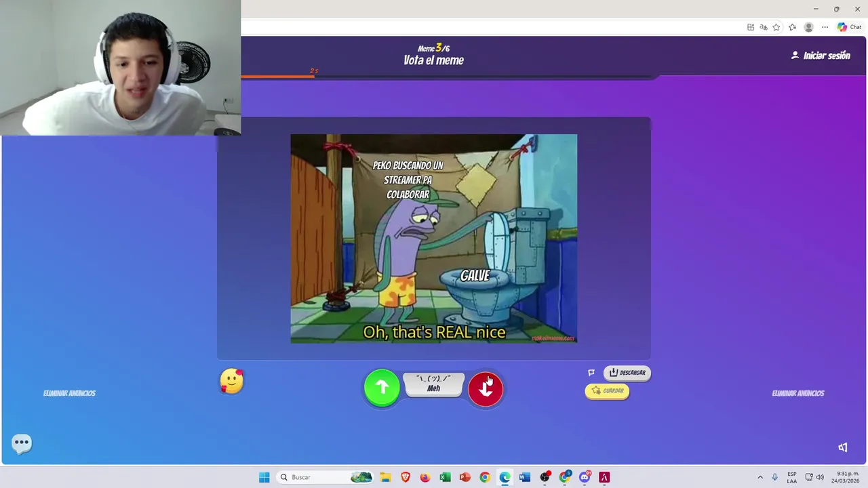This screenshot has height=488, width=868.
Task: Vote Meh on the meme
Action: [434, 384]
